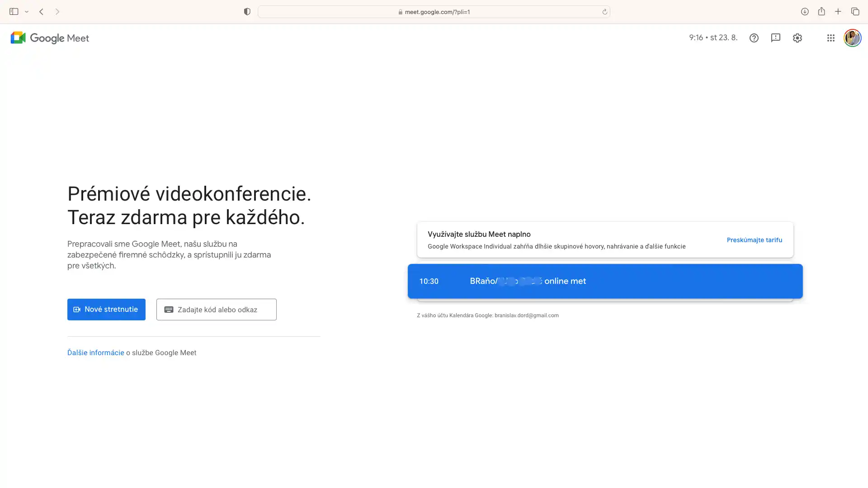Viewport: 868px width, 488px height.
Task: Navigate back with the back arrow
Action: (x=41, y=11)
